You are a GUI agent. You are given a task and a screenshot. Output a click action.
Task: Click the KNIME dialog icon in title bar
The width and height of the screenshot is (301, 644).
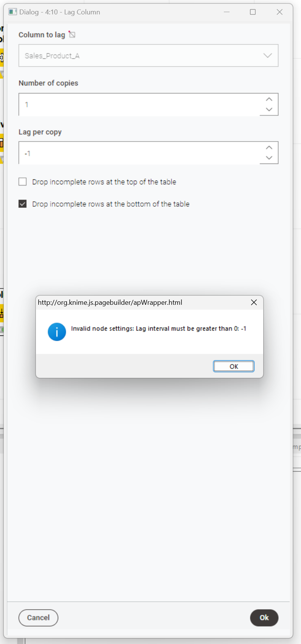12,12
